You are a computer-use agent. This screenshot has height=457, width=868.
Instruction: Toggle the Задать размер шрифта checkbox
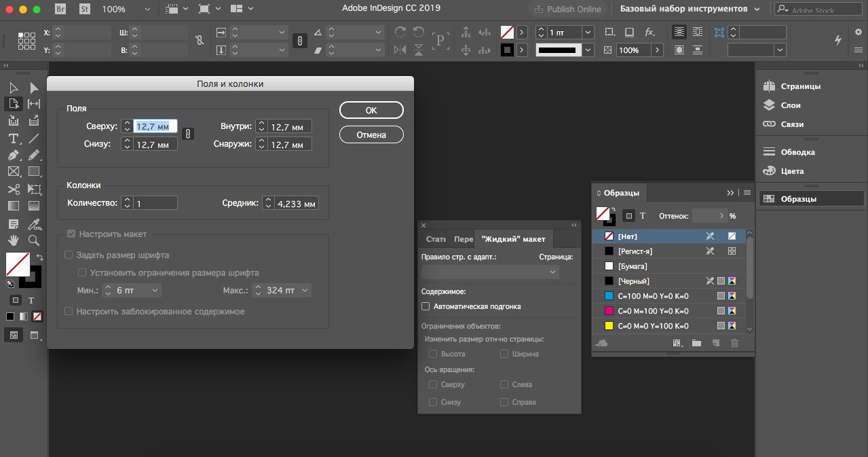[x=69, y=255]
